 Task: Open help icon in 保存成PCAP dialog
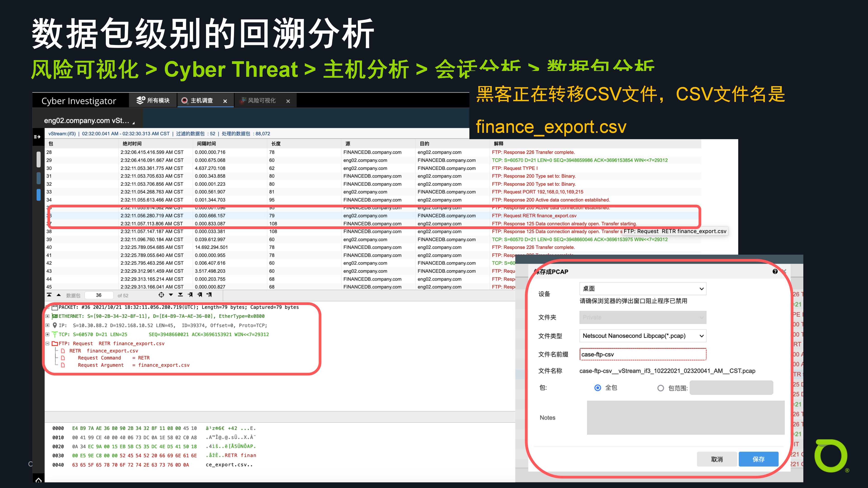coord(775,271)
